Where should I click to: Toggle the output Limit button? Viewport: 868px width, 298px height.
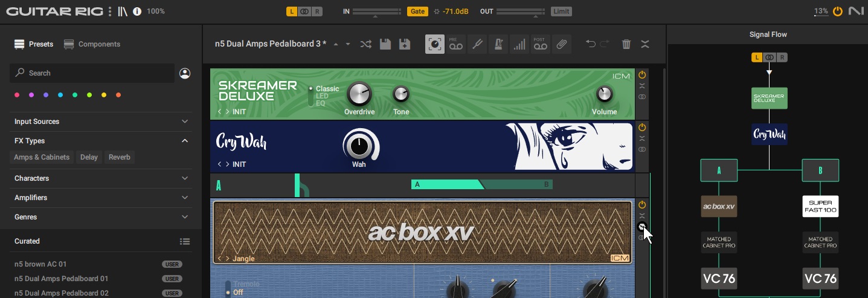point(561,11)
